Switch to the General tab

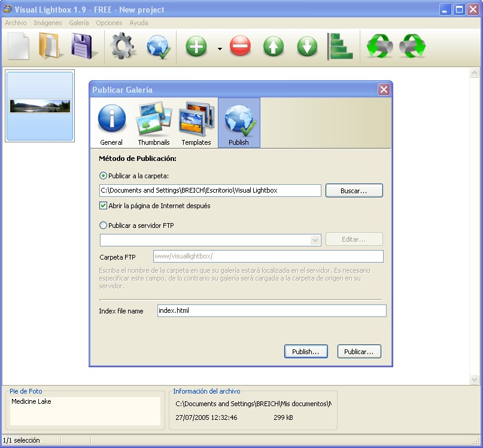click(111, 123)
